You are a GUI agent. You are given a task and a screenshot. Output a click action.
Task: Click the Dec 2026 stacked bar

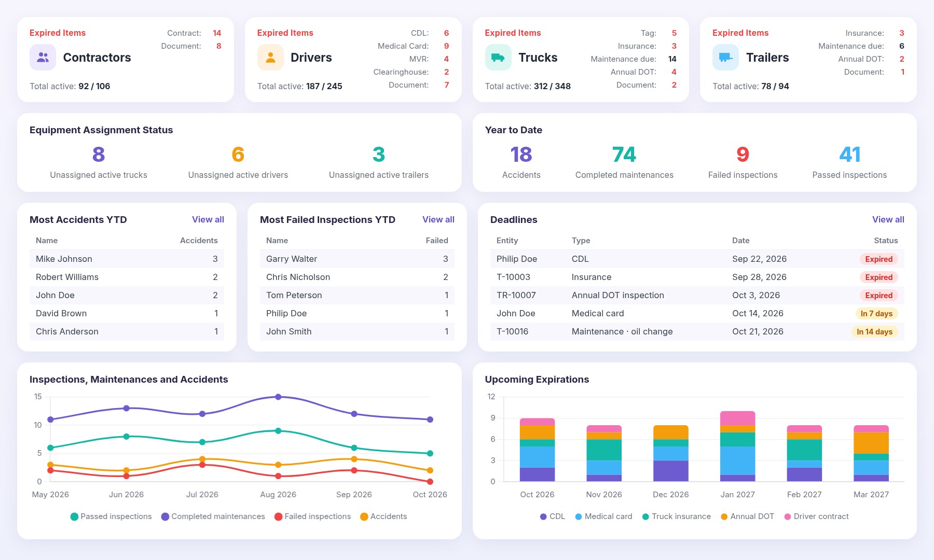tap(671, 454)
